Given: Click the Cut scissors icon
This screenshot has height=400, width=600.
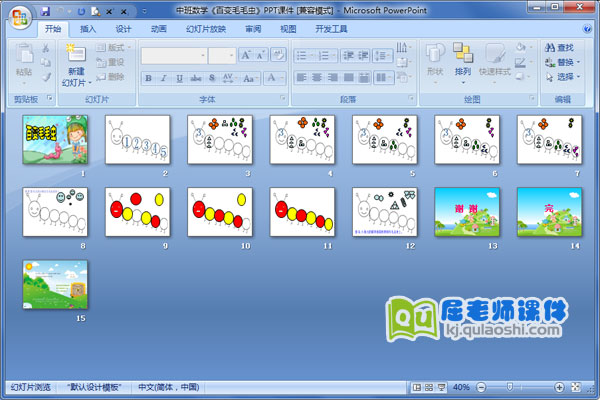Looking at the screenshot, I should [46, 48].
